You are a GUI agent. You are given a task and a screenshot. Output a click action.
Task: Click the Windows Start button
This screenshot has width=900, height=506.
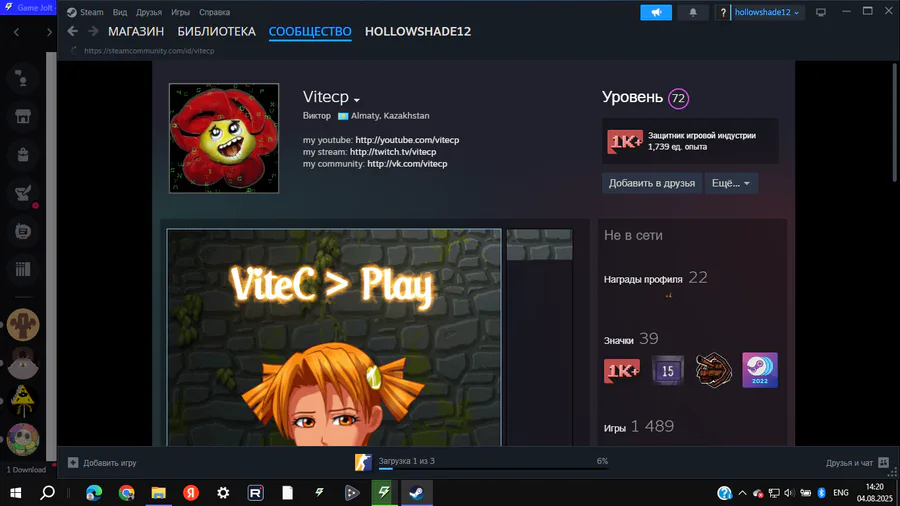pyautogui.click(x=15, y=492)
